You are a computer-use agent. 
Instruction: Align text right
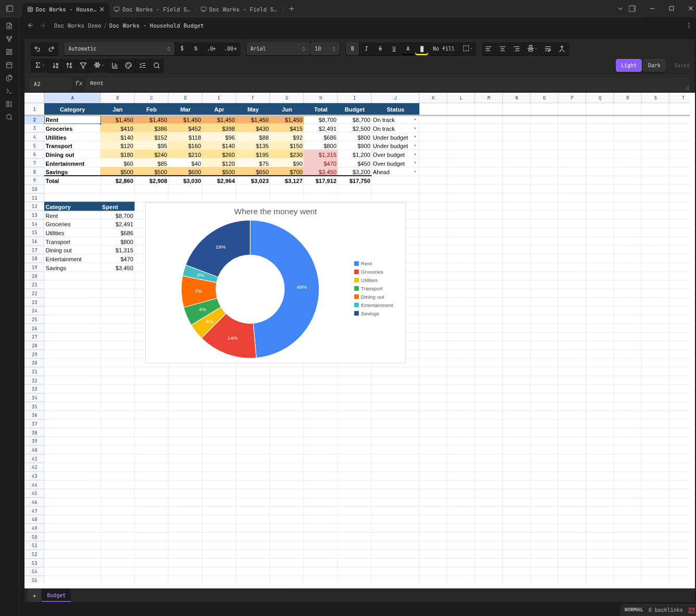point(517,49)
